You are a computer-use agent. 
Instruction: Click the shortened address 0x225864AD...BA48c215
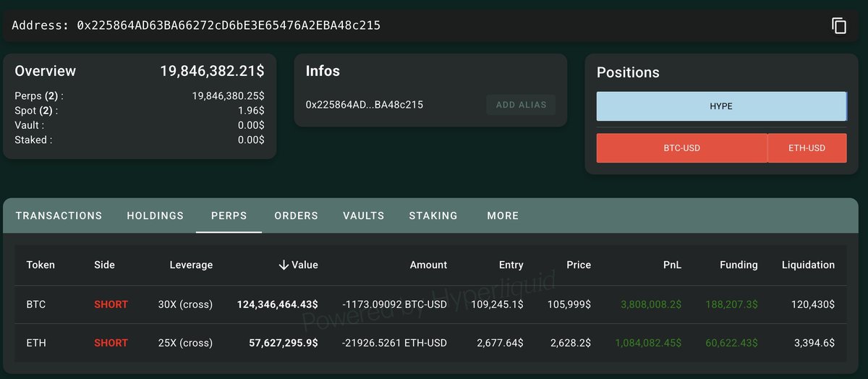[365, 105]
